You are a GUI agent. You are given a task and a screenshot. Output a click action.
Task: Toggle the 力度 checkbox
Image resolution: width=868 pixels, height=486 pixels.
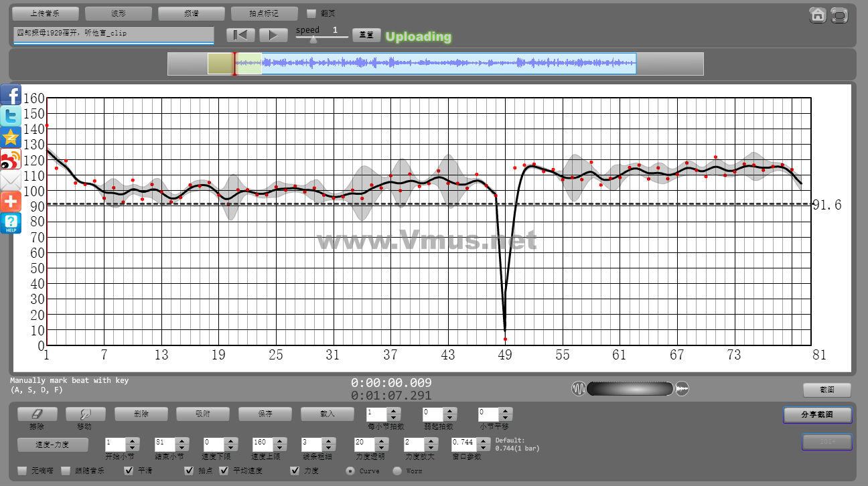pos(295,471)
